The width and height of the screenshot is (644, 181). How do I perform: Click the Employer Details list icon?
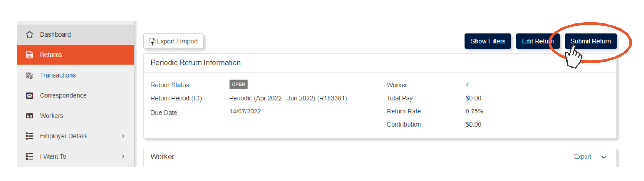tap(30, 136)
